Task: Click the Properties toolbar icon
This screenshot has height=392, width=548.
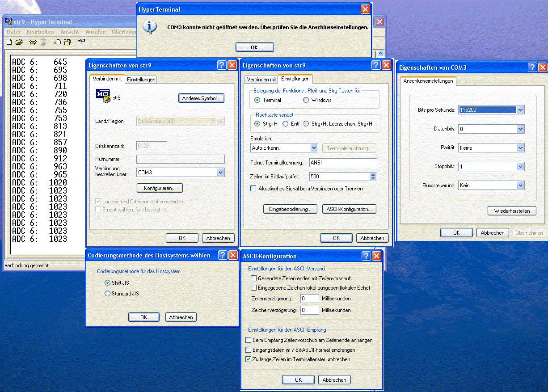Action: pyautogui.click(x=81, y=42)
